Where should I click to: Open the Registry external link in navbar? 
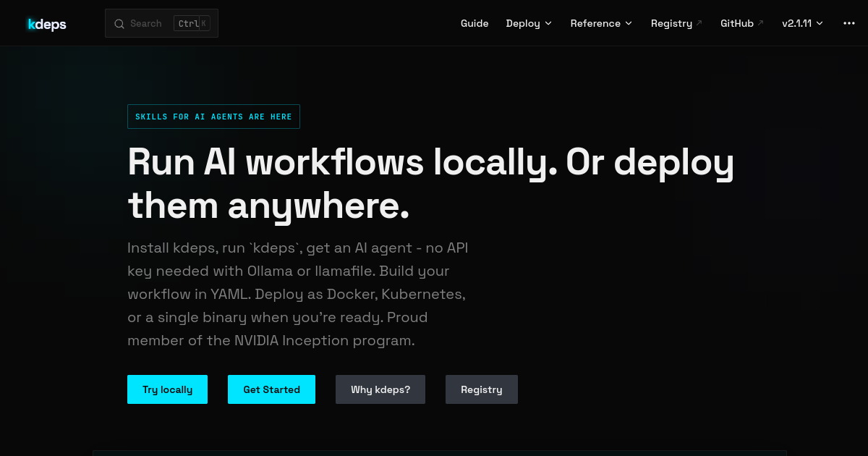point(676,23)
